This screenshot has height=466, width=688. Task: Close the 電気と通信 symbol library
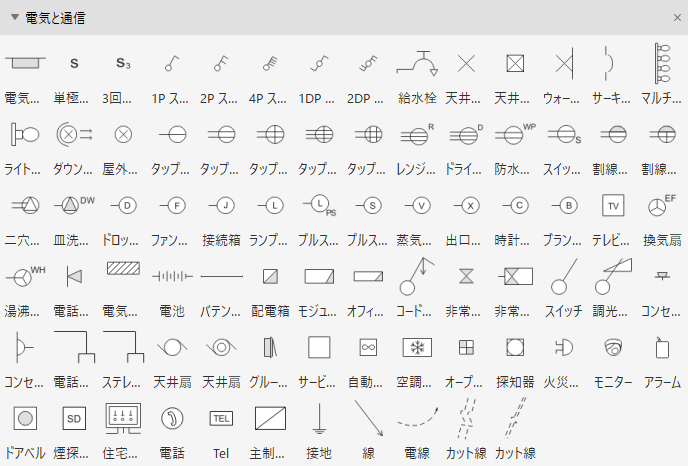(x=677, y=18)
